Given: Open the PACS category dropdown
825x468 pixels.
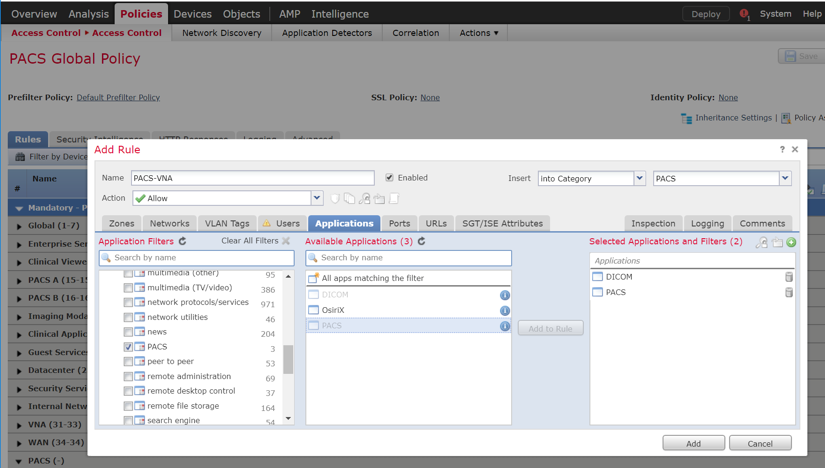Looking at the screenshot, I should [x=785, y=178].
